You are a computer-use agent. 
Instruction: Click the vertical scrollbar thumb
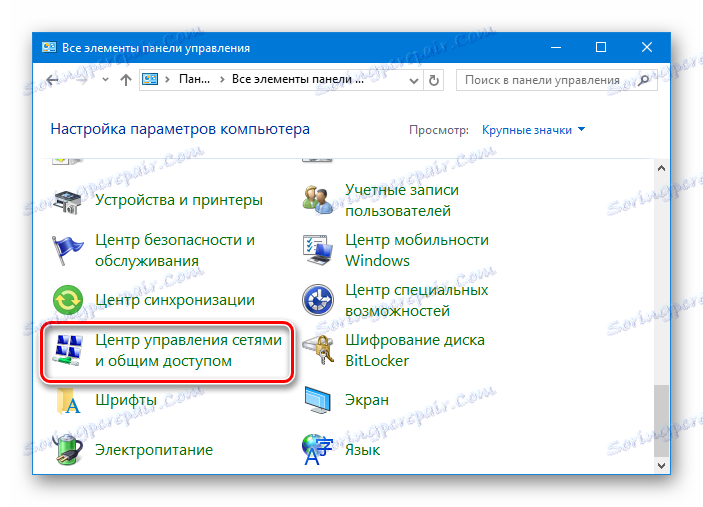click(x=661, y=420)
